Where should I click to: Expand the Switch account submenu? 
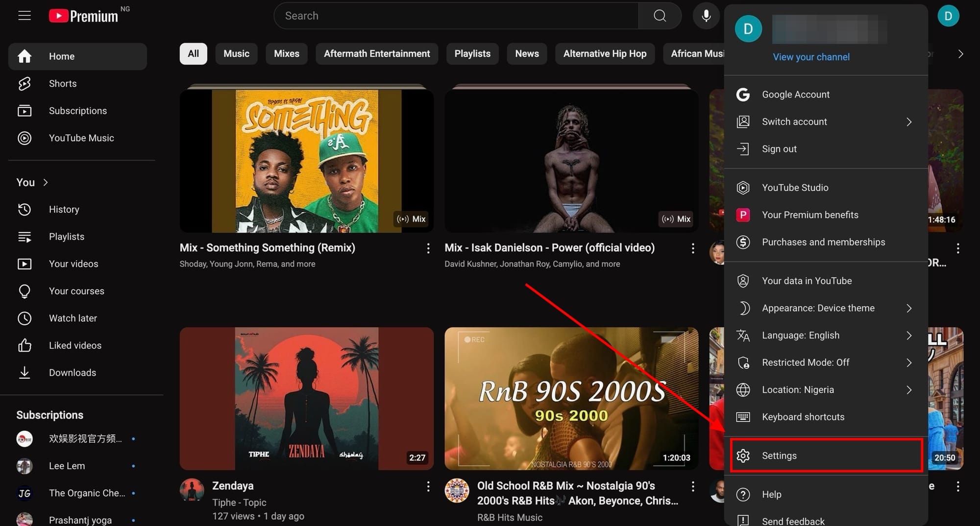coord(826,122)
